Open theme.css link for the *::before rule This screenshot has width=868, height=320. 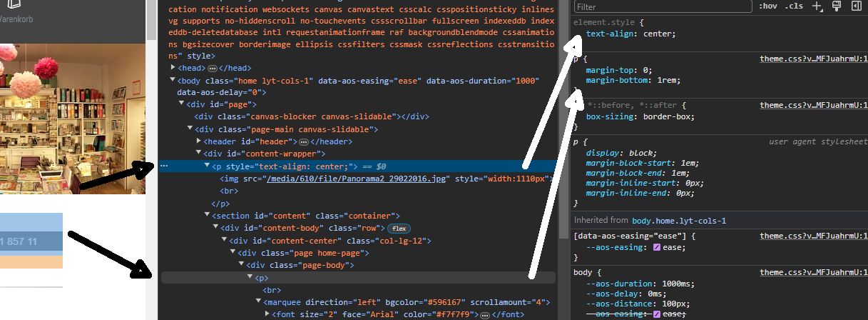[814, 105]
